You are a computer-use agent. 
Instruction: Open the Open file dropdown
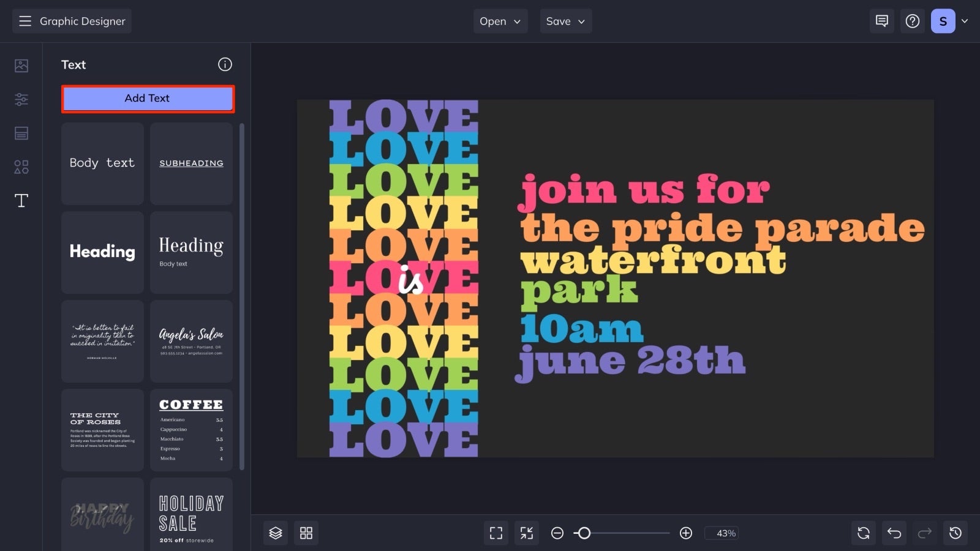tap(500, 21)
